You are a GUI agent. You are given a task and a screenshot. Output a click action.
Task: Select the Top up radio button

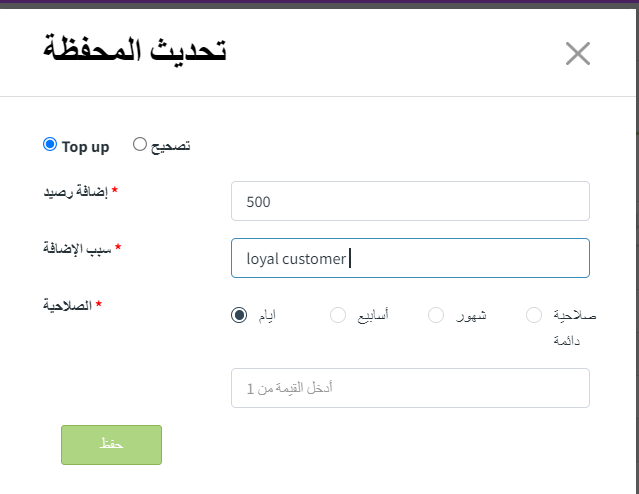50,144
